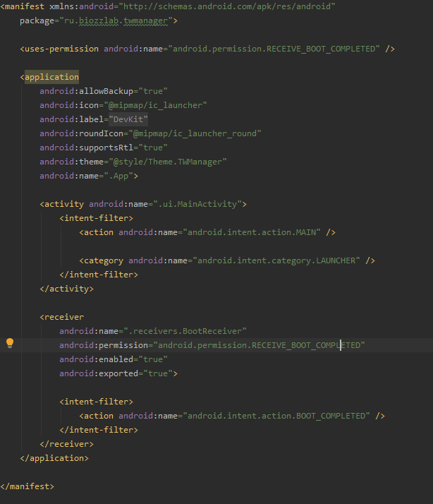This screenshot has width=433, height=504.
Task: Click the android:allowBackup attribute
Action: [x=87, y=91]
